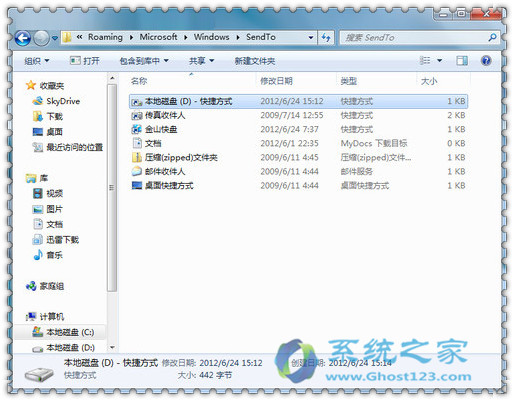
Task: Select the 压缩(zipped)文件夹 item
Action: [x=175, y=157]
